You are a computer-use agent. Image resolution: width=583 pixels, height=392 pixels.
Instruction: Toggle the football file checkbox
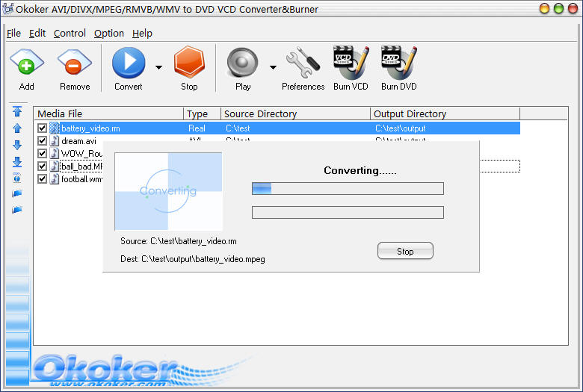(x=42, y=178)
